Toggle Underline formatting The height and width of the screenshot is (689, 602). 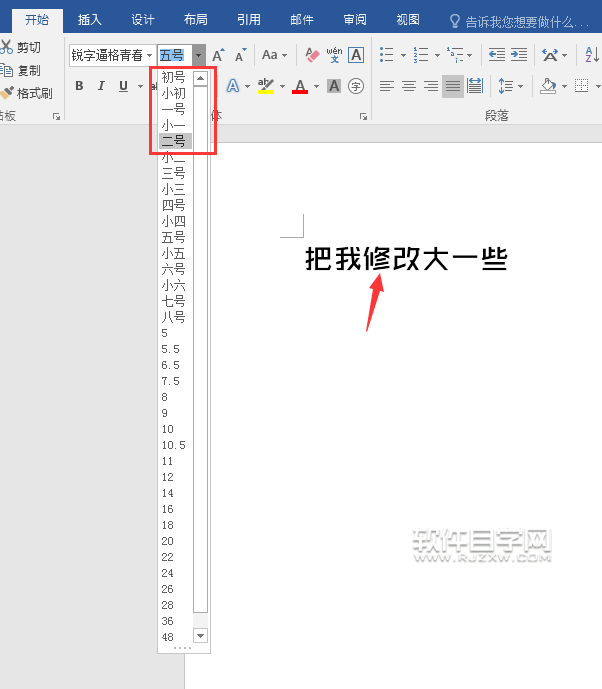pyautogui.click(x=123, y=86)
